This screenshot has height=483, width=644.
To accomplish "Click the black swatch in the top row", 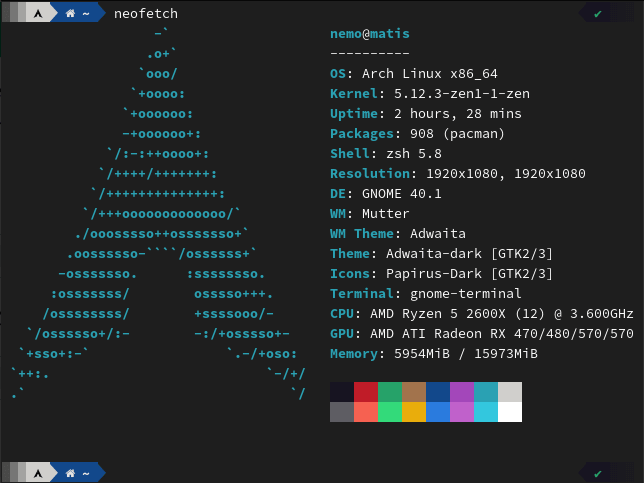I will coord(342,392).
